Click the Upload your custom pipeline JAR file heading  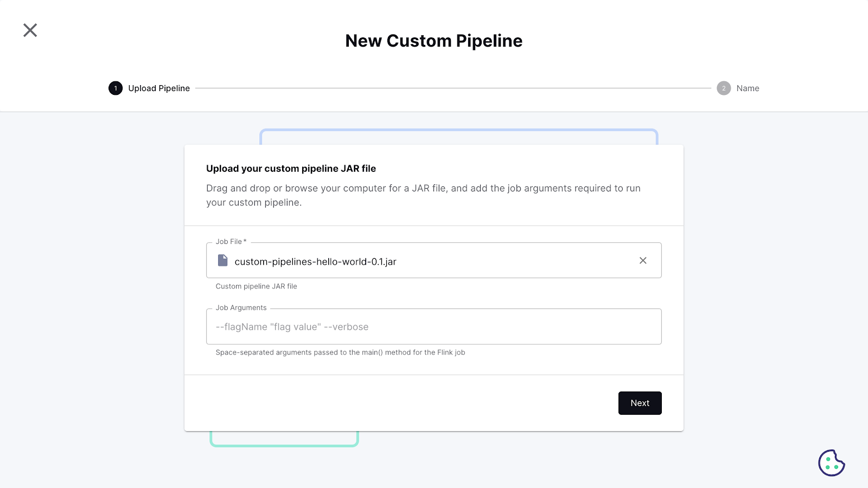(291, 169)
